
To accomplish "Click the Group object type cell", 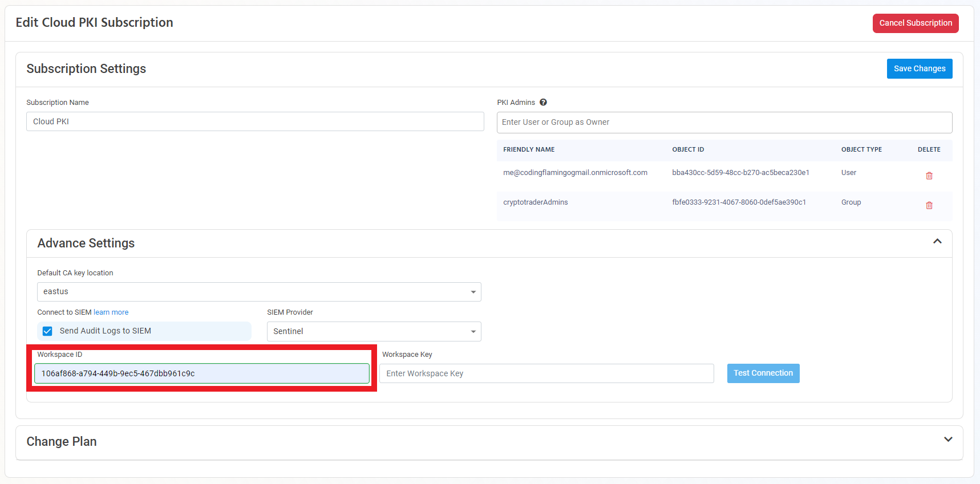I will [x=851, y=202].
